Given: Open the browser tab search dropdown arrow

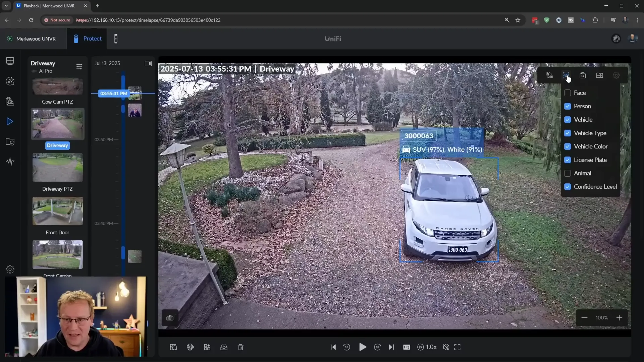Looking at the screenshot, I should pyautogui.click(x=6, y=6).
